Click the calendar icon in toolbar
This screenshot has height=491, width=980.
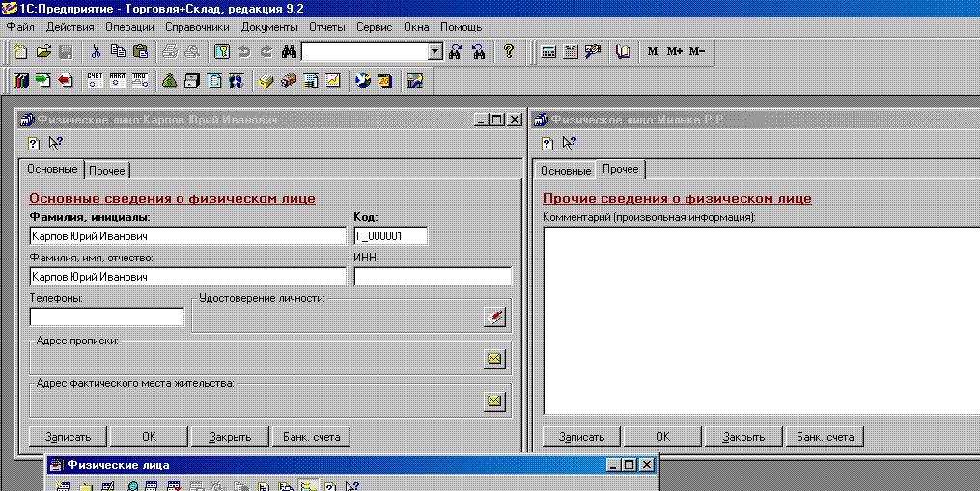tap(571, 52)
